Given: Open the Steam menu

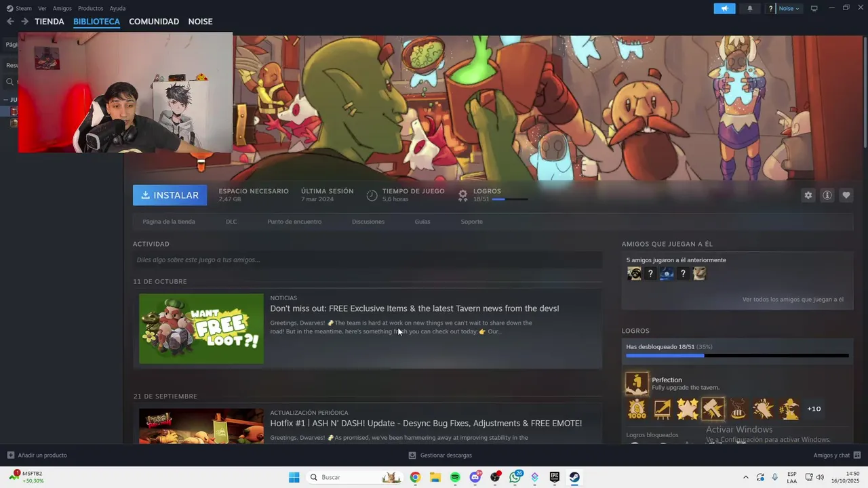Looking at the screenshot, I should coord(19,8).
